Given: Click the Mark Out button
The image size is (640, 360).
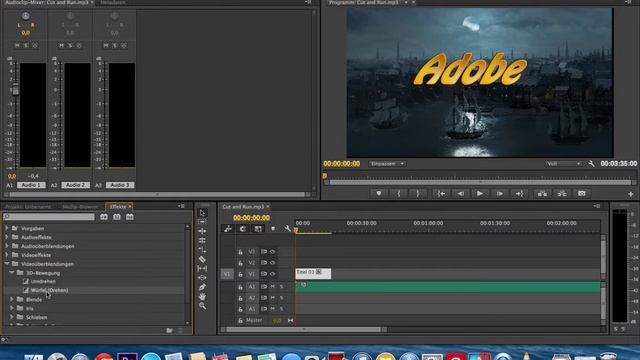Looking at the screenshot, I should [418, 193].
